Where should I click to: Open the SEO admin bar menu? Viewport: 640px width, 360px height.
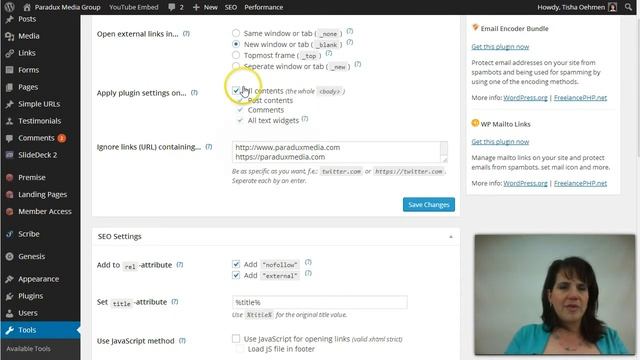coord(231,7)
